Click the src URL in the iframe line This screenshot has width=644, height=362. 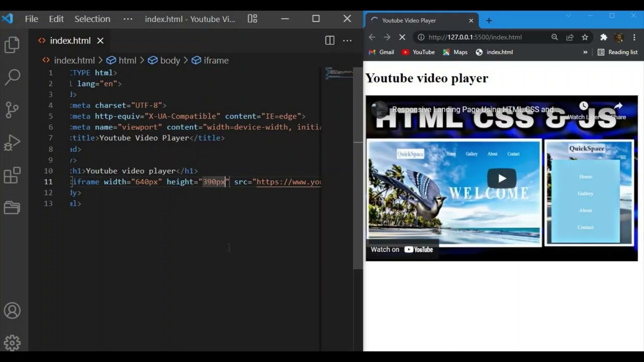(289, 182)
